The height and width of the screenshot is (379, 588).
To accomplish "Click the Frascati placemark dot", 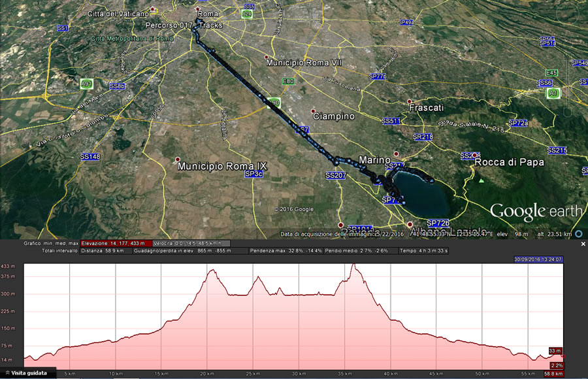I will [410, 102].
